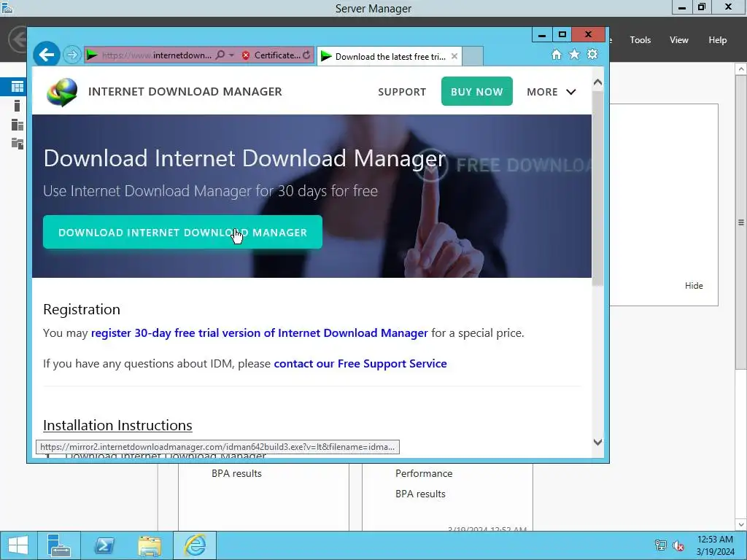
Task: Open contact our Free Support Service link
Action: [360, 363]
